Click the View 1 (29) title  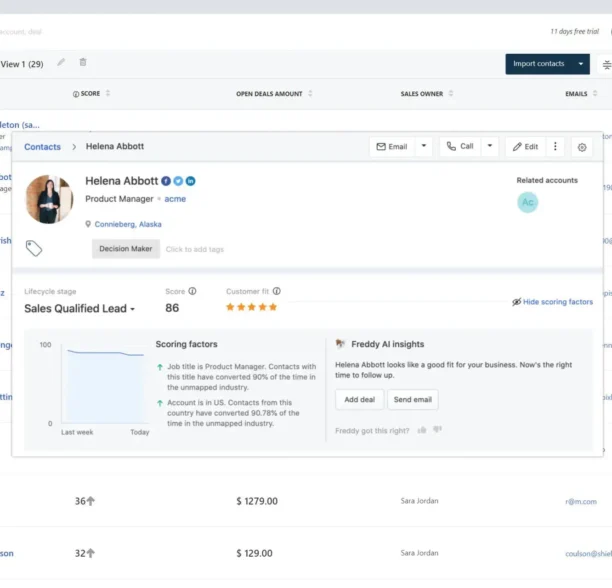(22, 64)
